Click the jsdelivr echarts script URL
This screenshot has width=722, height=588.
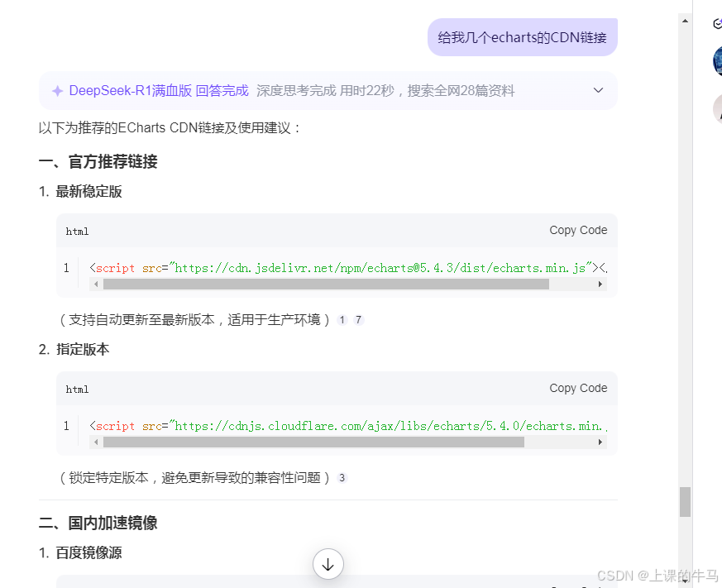coord(380,268)
